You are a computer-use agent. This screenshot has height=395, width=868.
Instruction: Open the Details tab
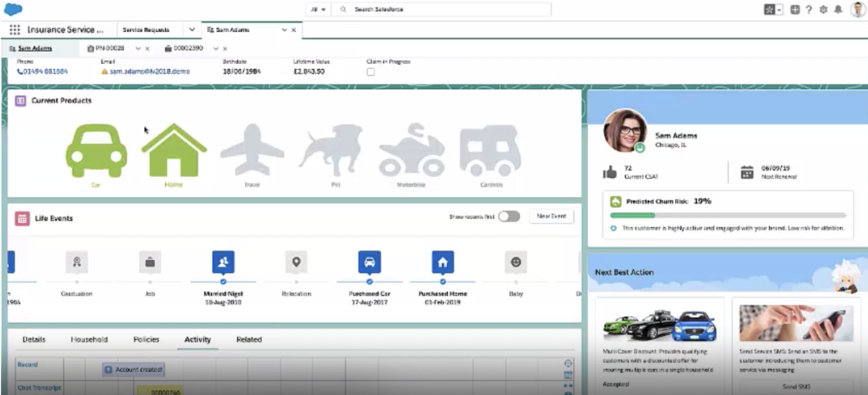[34, 339]
